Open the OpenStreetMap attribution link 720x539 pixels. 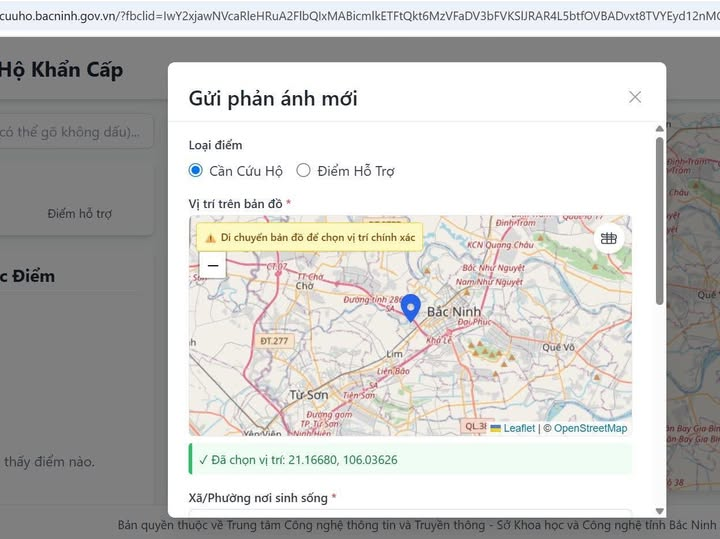point(590,428)
